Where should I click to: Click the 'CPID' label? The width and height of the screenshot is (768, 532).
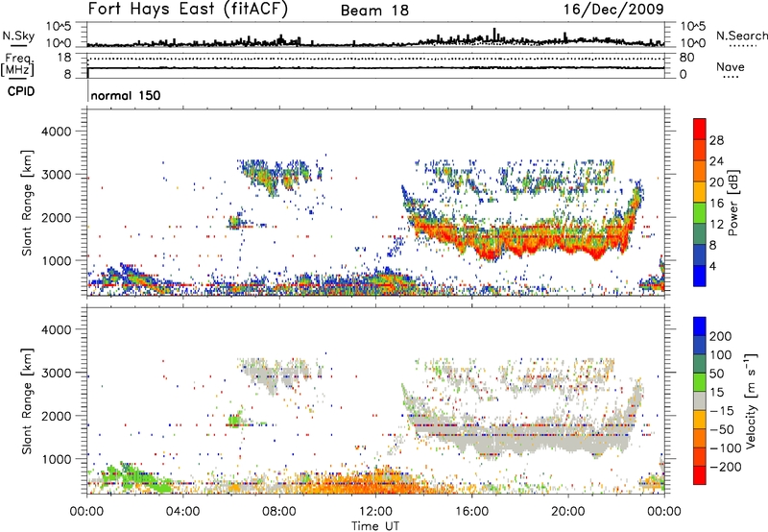[x=21, y=91]
